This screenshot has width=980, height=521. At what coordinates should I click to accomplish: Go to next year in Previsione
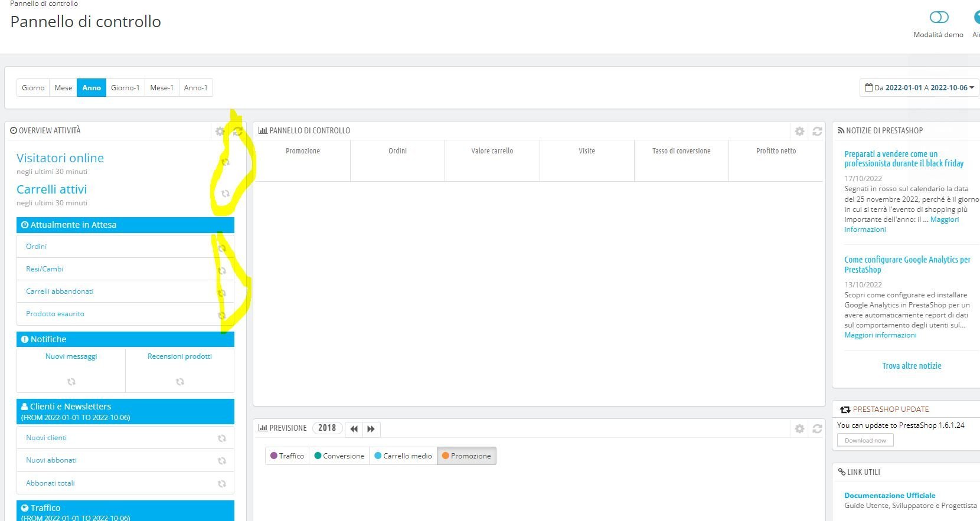pyautogui.click(x=371, y=428)
